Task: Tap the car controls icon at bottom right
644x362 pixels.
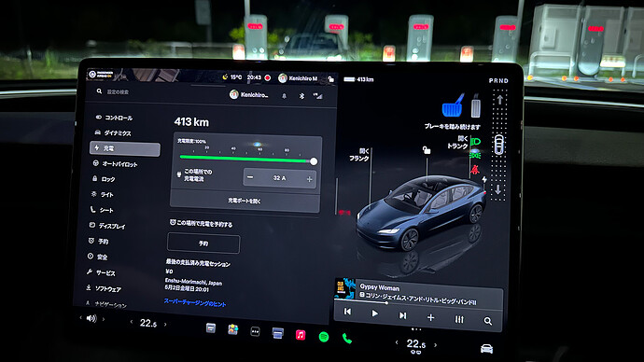Action: (486, 349)
